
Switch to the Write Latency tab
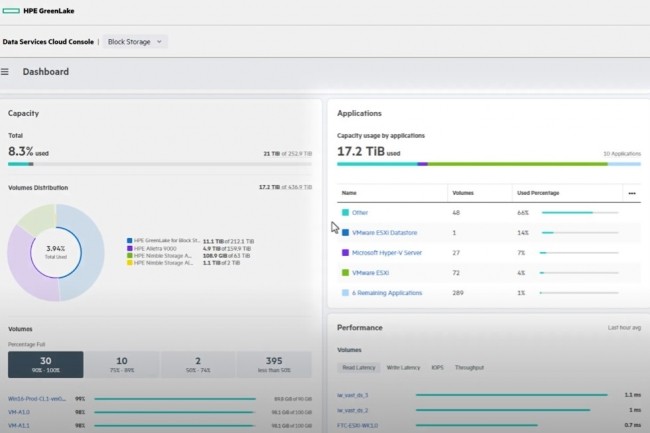pos(403,369)
